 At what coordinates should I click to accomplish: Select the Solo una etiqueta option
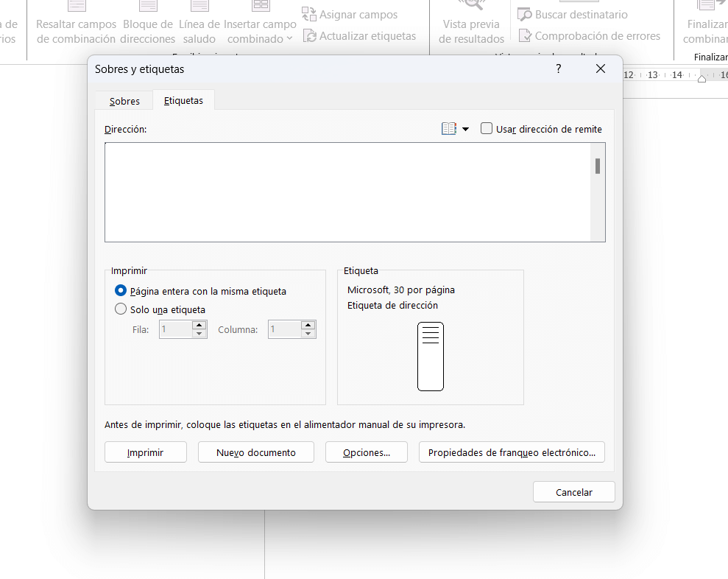[x=121, y=309]
